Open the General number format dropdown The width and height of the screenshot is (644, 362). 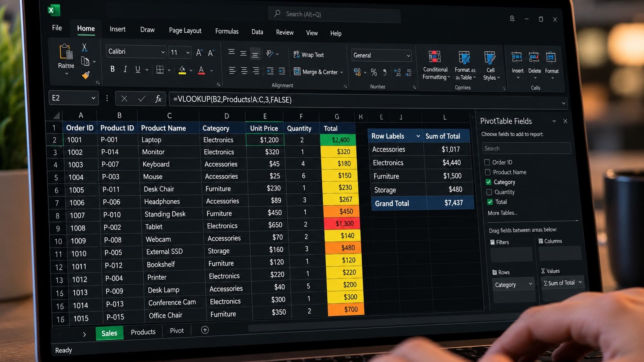[x=408, y=56]
